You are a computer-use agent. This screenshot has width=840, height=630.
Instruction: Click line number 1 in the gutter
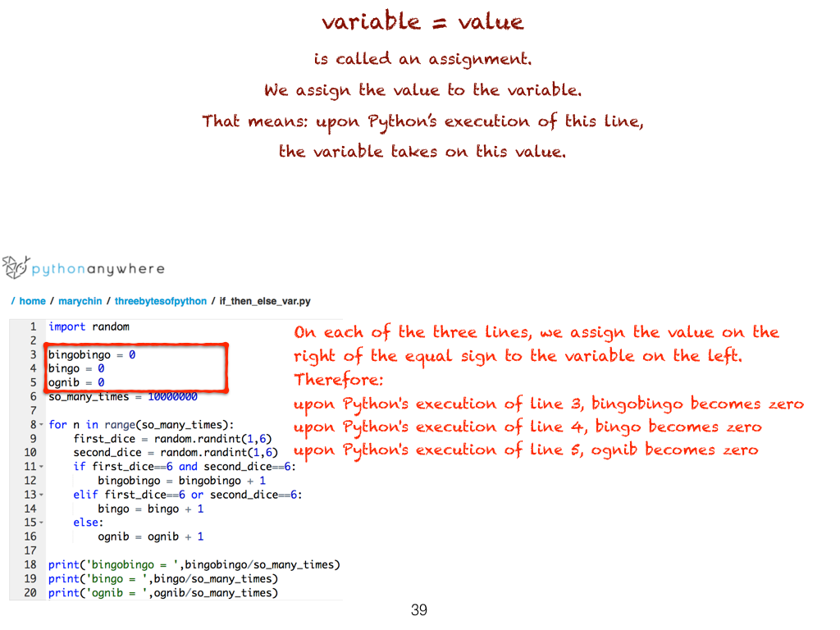[33, 326]
